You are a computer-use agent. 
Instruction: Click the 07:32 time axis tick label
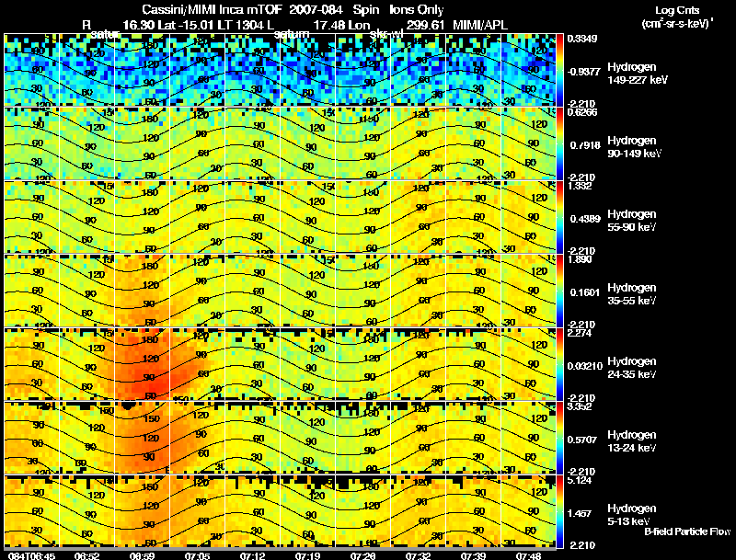(x=418, y=555)
